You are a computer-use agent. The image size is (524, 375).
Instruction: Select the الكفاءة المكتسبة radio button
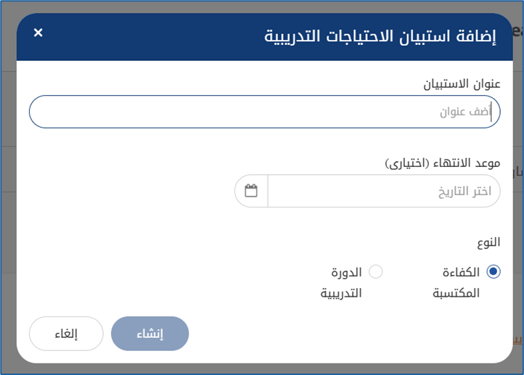[x=493, y=271]
